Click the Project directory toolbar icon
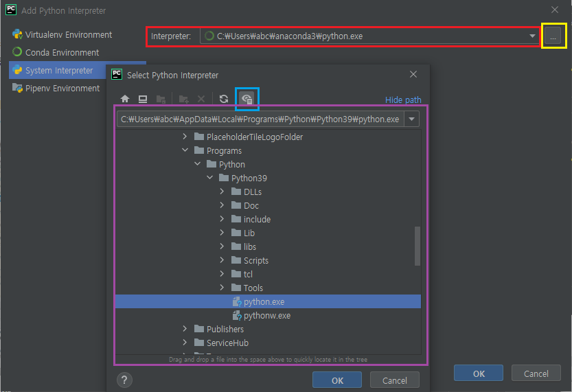This screenshot has height=392, width=572. [x=161, y=99]
